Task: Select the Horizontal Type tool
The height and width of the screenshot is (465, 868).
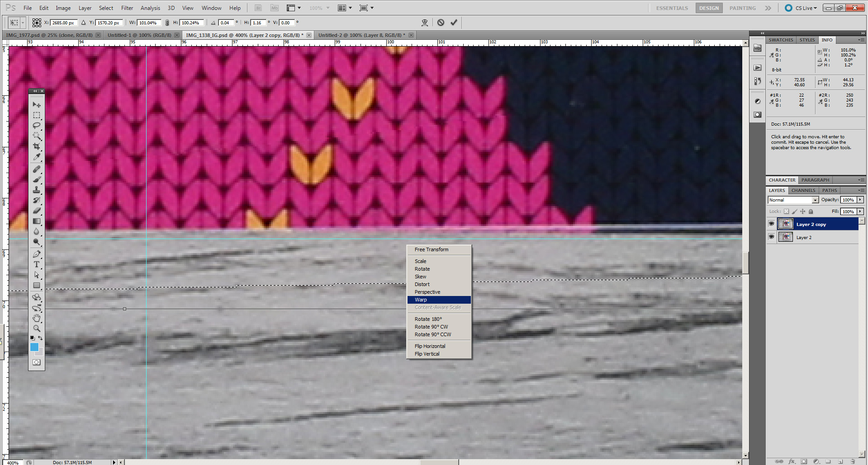Action: pos(37,264)
